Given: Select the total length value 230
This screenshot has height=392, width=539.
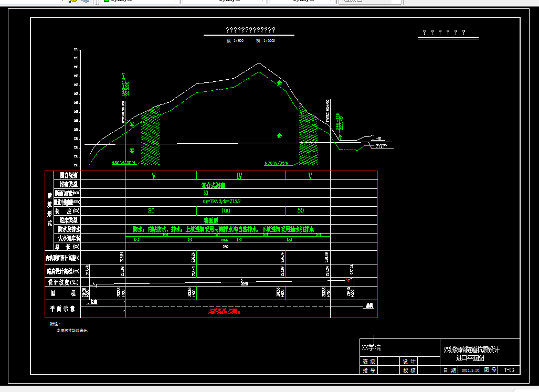Looking at the screenshot, I should pyautogui.click(x=226, y=247).
